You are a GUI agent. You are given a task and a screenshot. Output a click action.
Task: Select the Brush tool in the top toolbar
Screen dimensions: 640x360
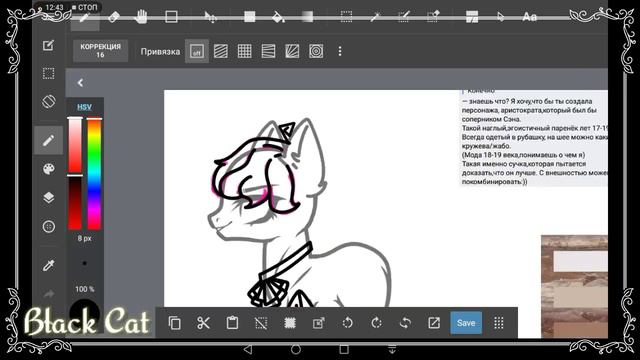pyautogui.click(x=85, y=18)
